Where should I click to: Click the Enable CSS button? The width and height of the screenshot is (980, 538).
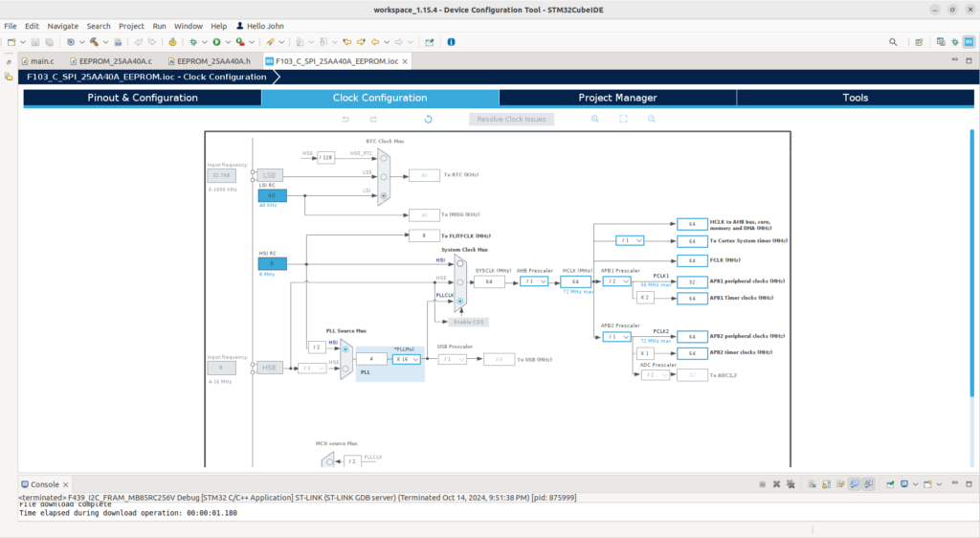[468, 323]
